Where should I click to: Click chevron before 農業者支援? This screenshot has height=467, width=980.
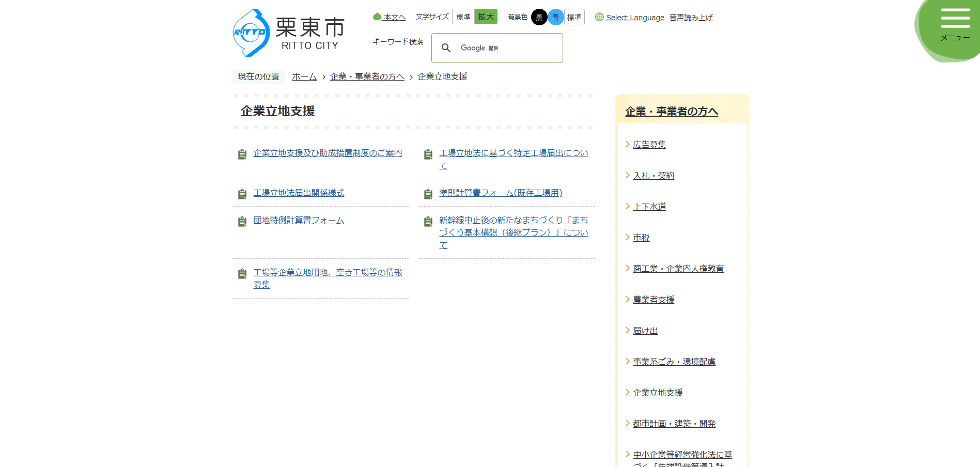point(628,299)
